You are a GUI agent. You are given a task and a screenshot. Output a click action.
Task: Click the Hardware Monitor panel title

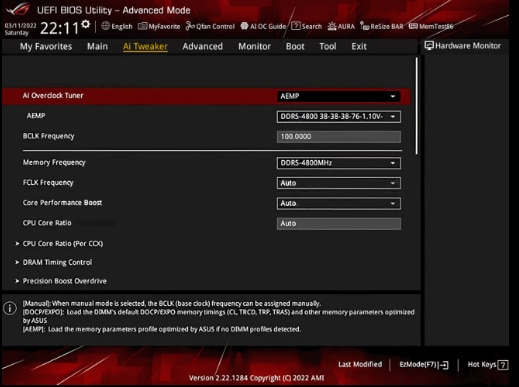click(468, 46)
